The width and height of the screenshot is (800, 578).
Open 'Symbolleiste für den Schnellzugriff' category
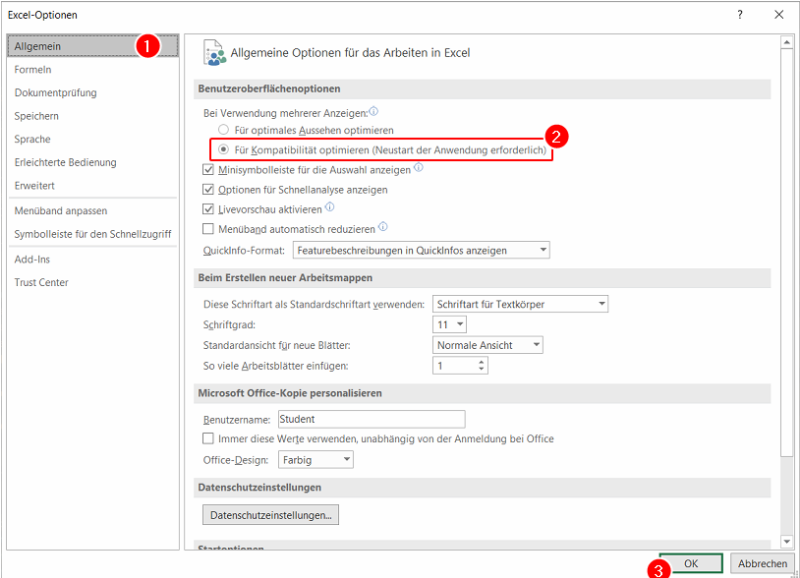93,234
